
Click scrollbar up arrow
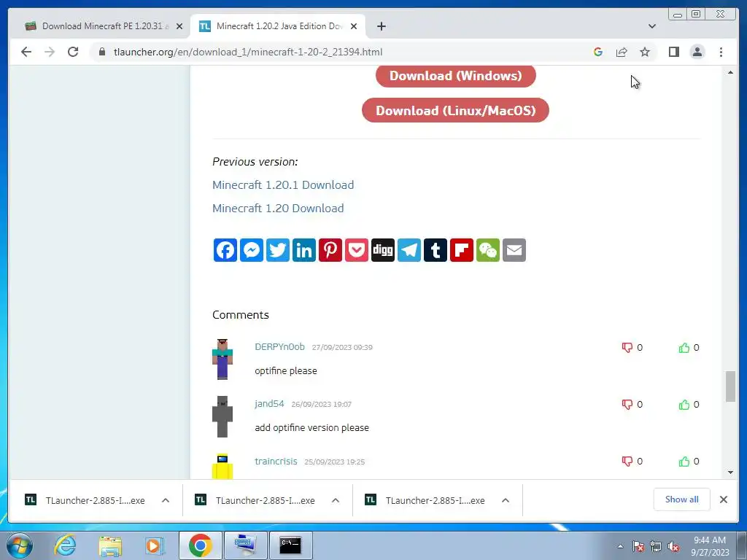point(730,72)
